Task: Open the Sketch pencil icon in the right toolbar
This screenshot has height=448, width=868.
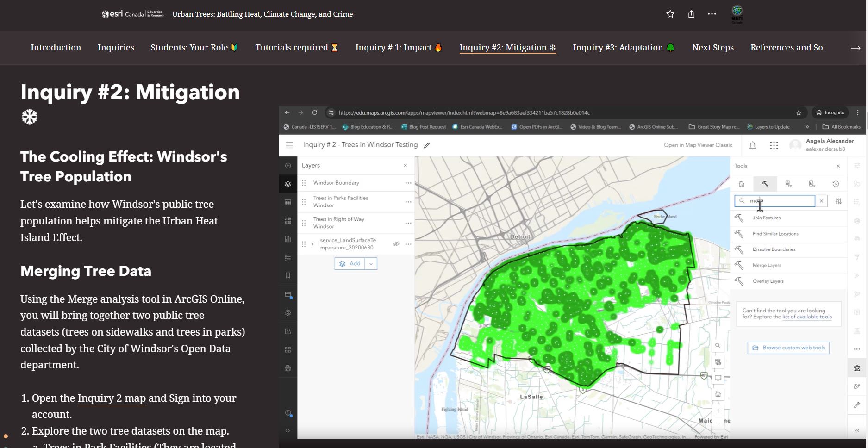Action: point(857,386)
